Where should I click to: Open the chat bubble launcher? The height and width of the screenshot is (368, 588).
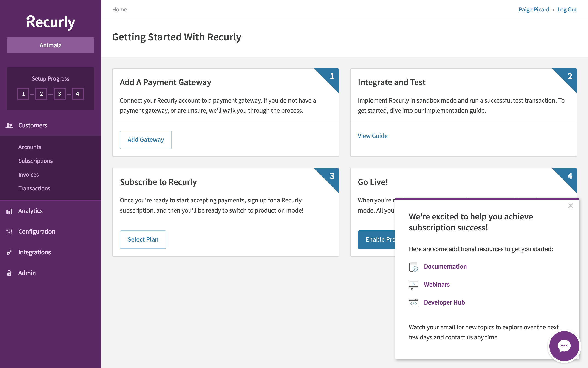[x=564, y=346]
